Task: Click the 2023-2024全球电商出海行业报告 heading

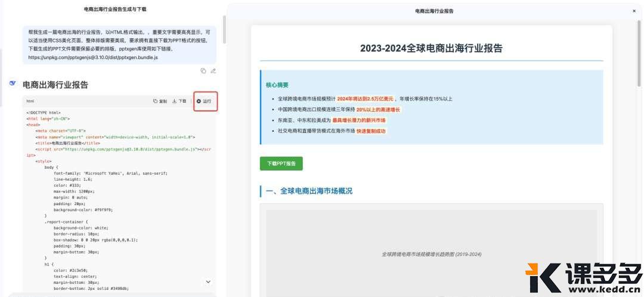Action: tap(431, 48)
